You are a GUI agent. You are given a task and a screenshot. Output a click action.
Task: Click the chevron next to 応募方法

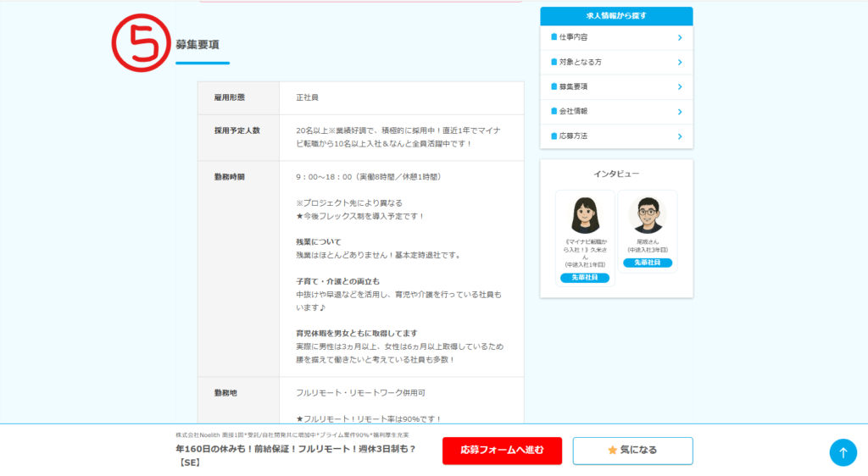coord(680,136)
